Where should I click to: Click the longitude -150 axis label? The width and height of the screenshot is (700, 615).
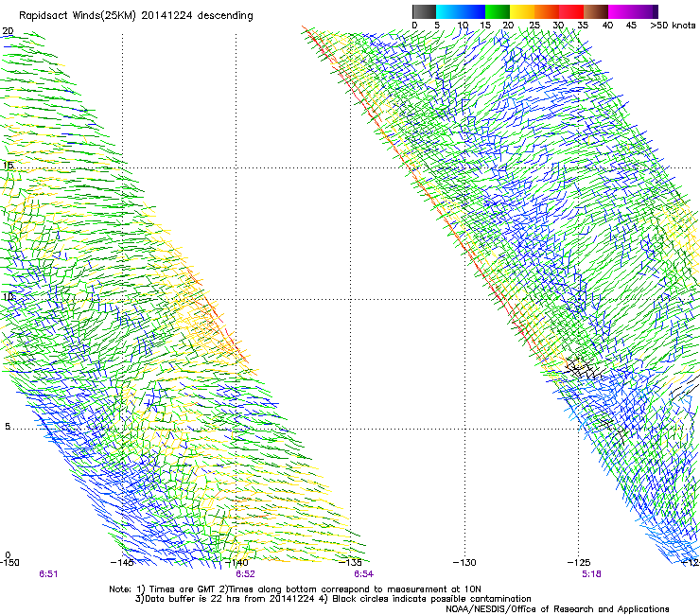pyautogui.click(x=9, y=563)
